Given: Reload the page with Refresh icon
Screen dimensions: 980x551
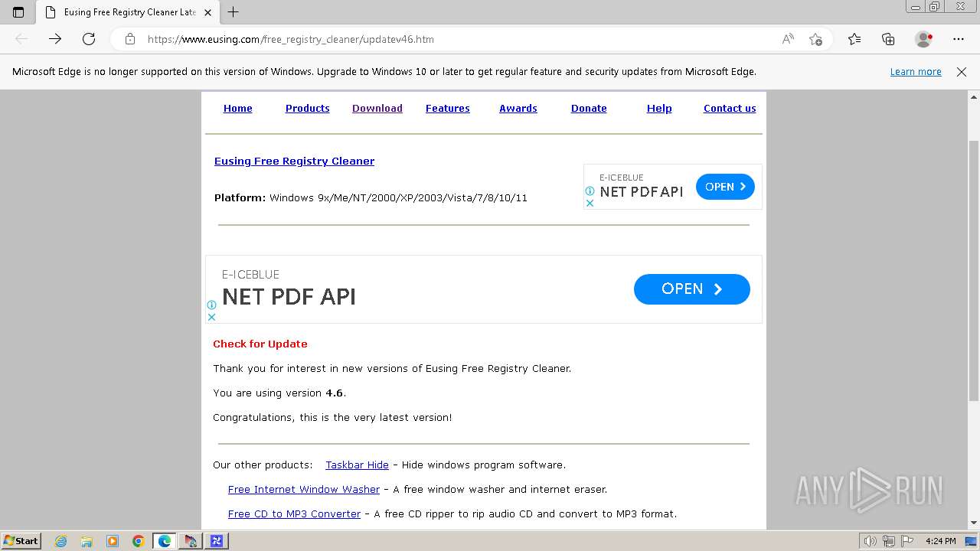Looking at the screenshot, I should [89, 39].
